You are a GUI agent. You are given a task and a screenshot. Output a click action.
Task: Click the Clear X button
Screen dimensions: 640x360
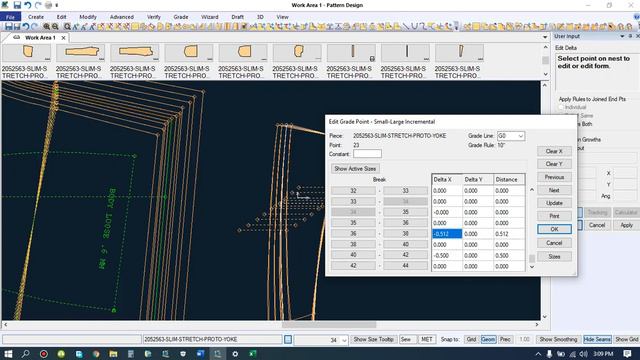554,151
